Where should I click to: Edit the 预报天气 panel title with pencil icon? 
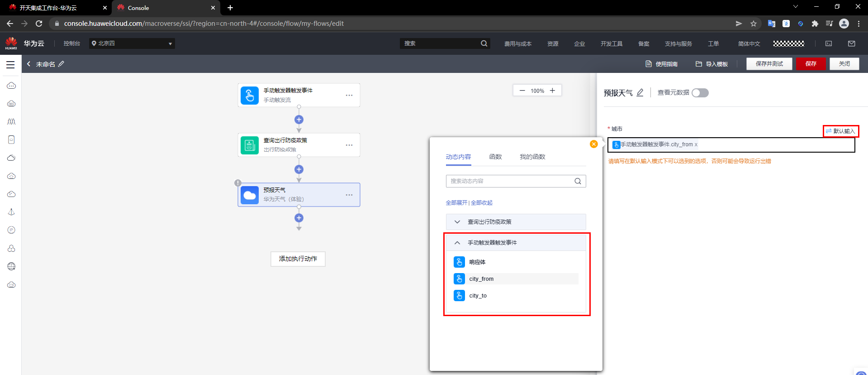tap(640, 93)
